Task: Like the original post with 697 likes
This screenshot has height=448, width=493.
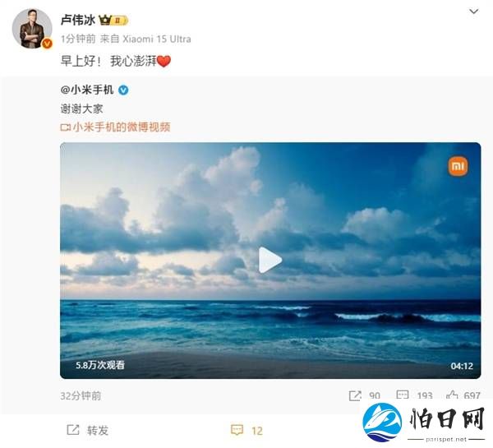Action: point(452,395)
